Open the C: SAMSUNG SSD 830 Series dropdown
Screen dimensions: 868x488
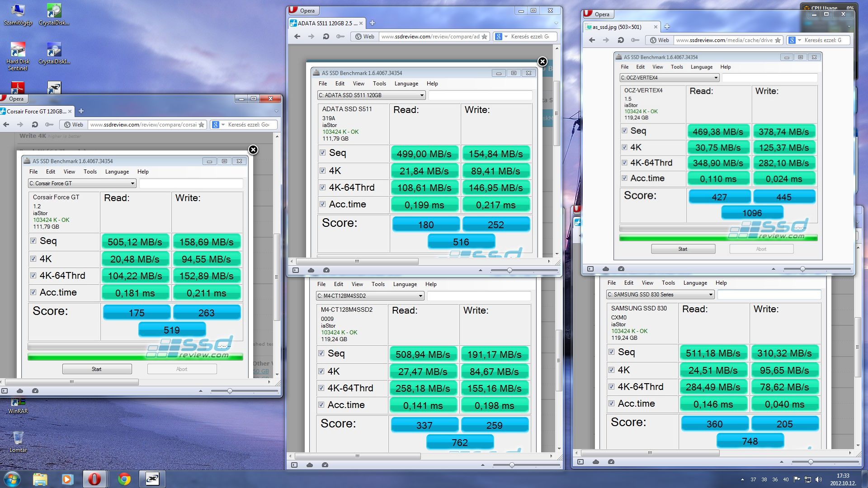(x=710, y=295)
